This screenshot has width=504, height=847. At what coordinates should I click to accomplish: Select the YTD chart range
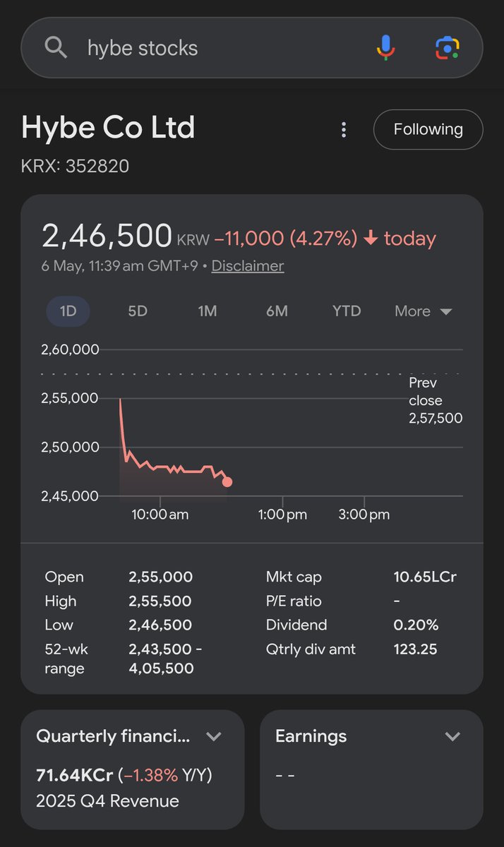point(347,311)
